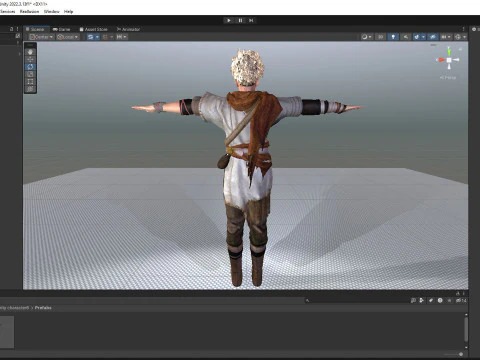
Task: Select the Transform tool
Action: 30,89
